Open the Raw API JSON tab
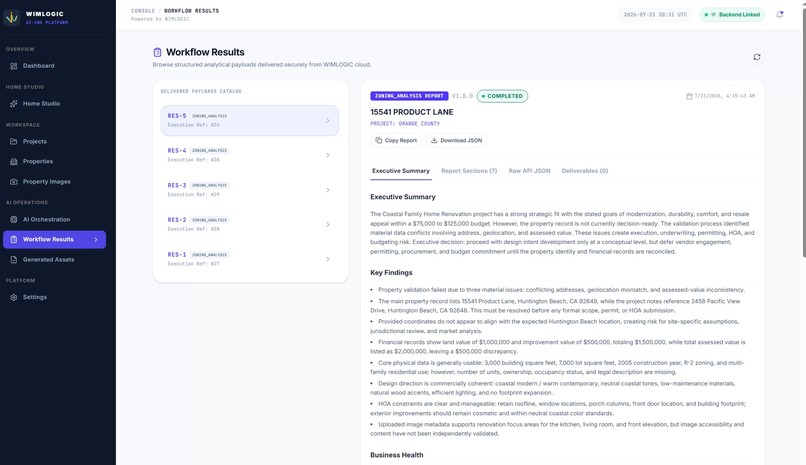Viewport: 806px width, 465px height. tap(529, 171)
